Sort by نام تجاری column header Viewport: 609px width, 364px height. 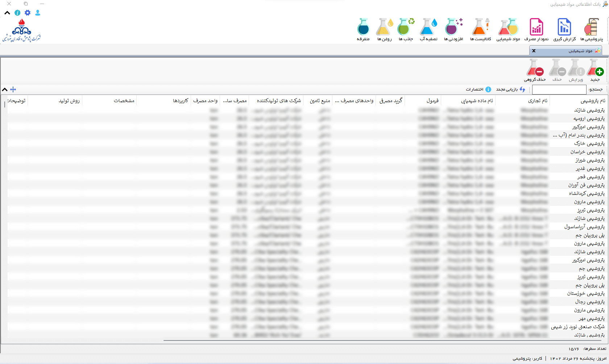point(522,101)
